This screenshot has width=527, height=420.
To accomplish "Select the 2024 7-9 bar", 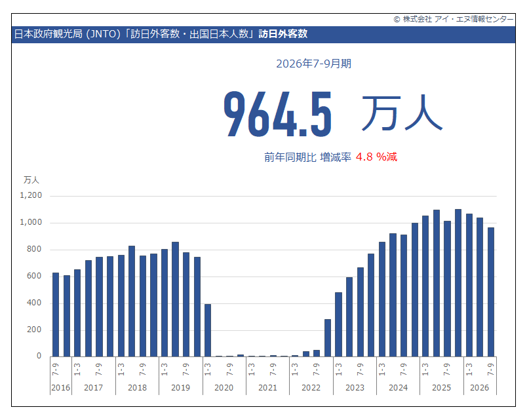I will 404,296.
